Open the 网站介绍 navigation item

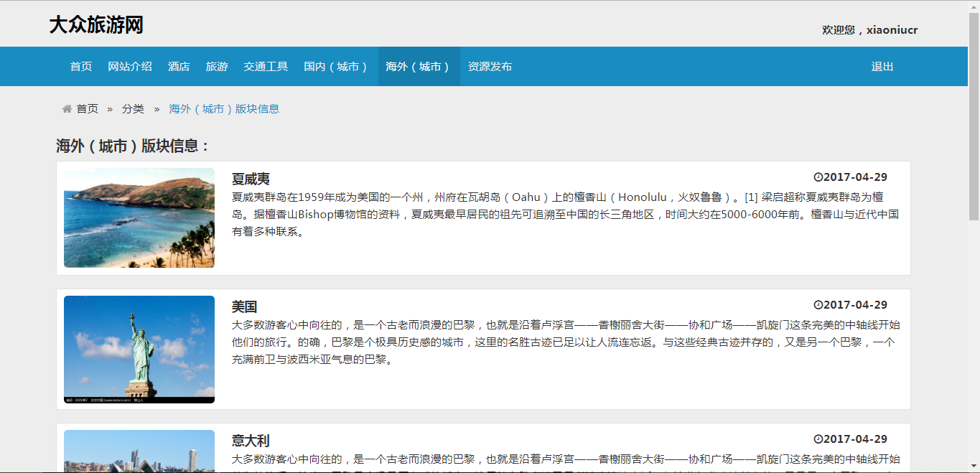click(130, 67)
